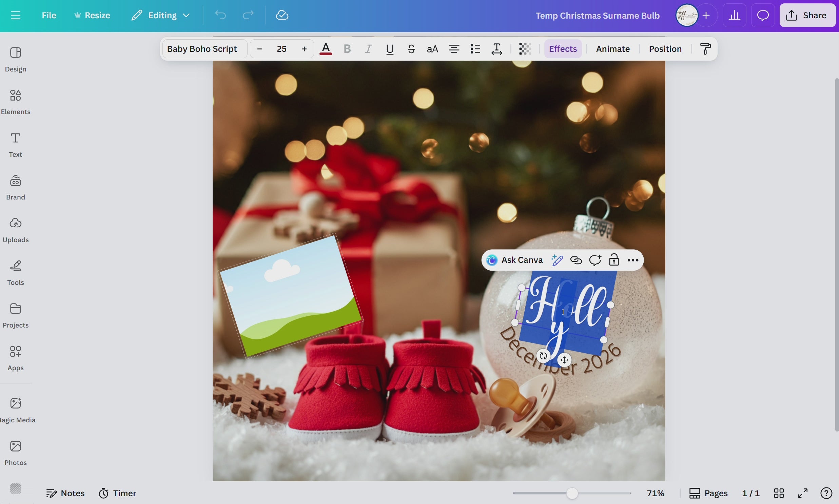Switch to the Effects tab
839x504 pixels.
pyautogui.click(x=563, y=48)
